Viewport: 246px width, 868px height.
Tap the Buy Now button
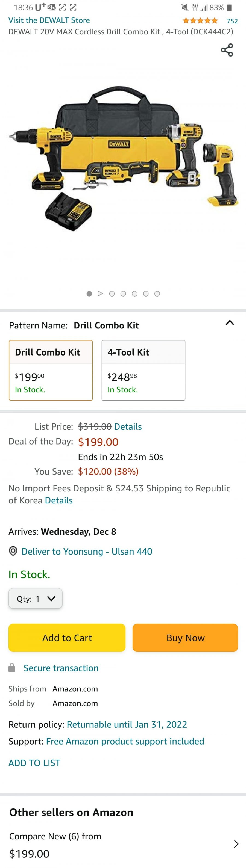[185, 638]
